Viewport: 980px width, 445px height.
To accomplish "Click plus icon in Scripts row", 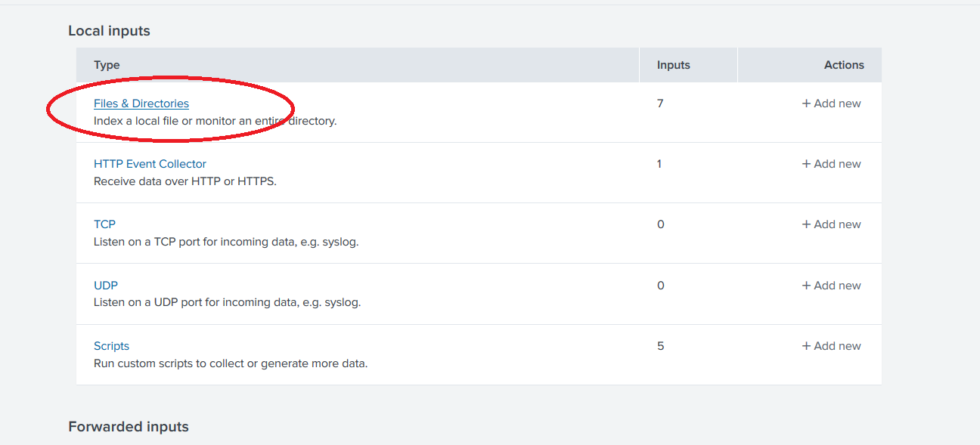I will click(806, 346).
